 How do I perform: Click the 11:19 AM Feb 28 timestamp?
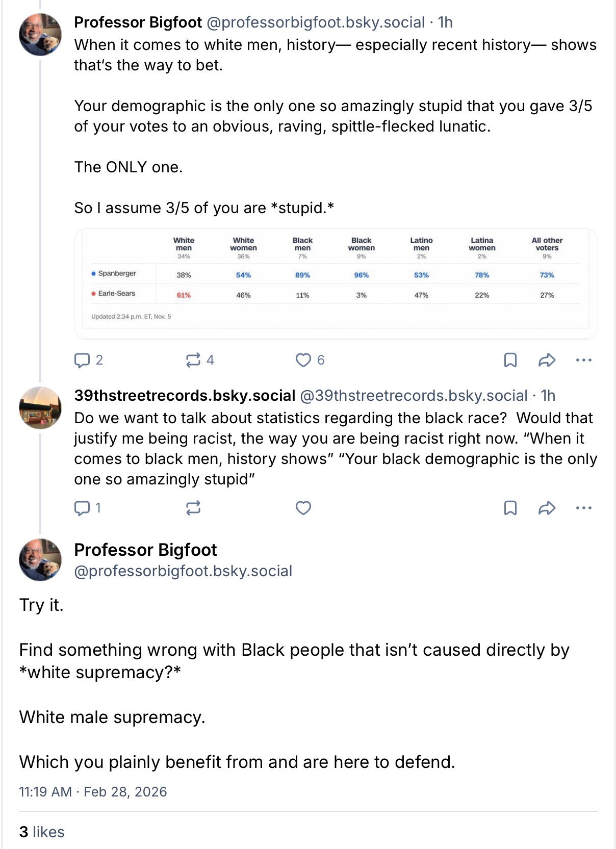click(x=93, y=792)
